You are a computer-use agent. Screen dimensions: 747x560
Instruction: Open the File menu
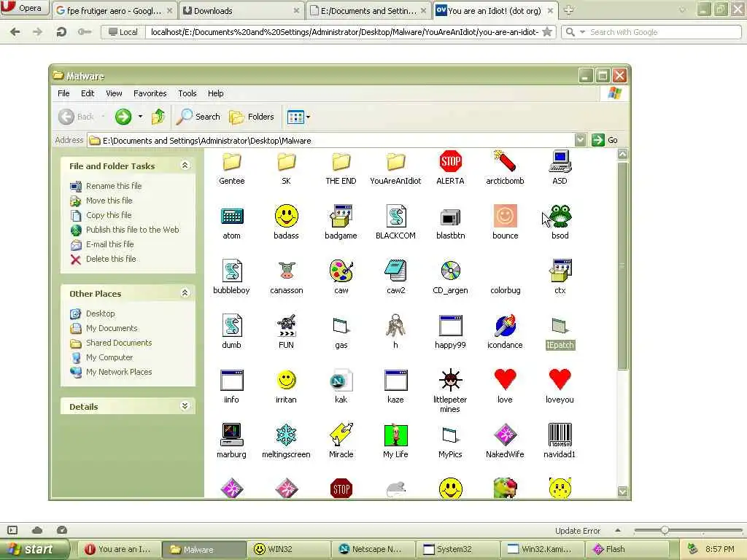(63, 93)
